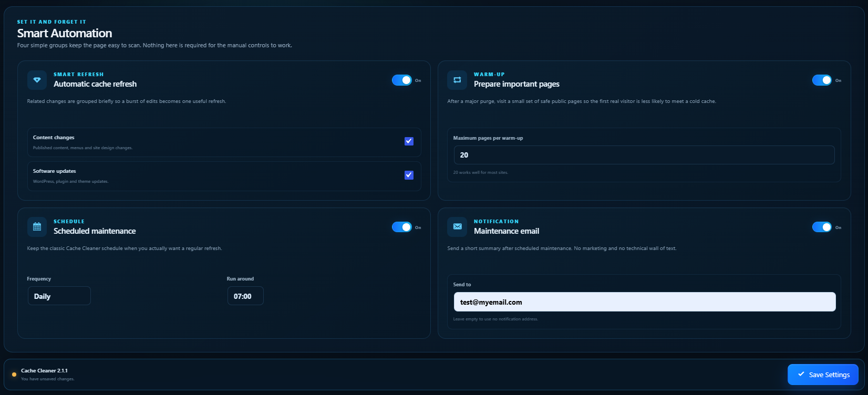Click the Automatic cache refresh title

coord(95,84)
